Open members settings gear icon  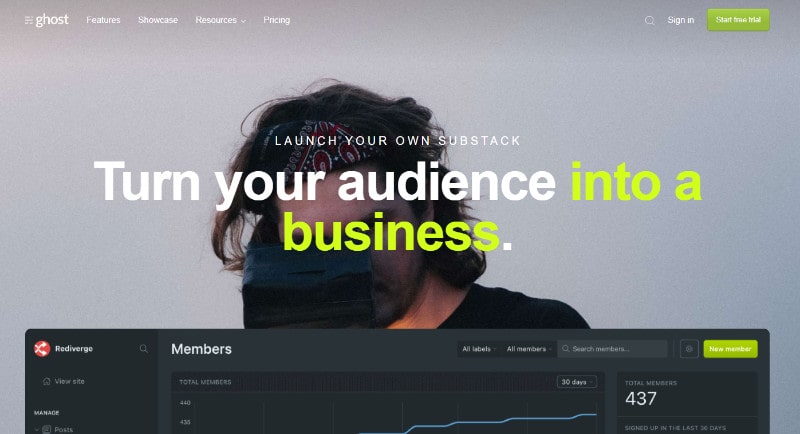click(x=689, y=349)
